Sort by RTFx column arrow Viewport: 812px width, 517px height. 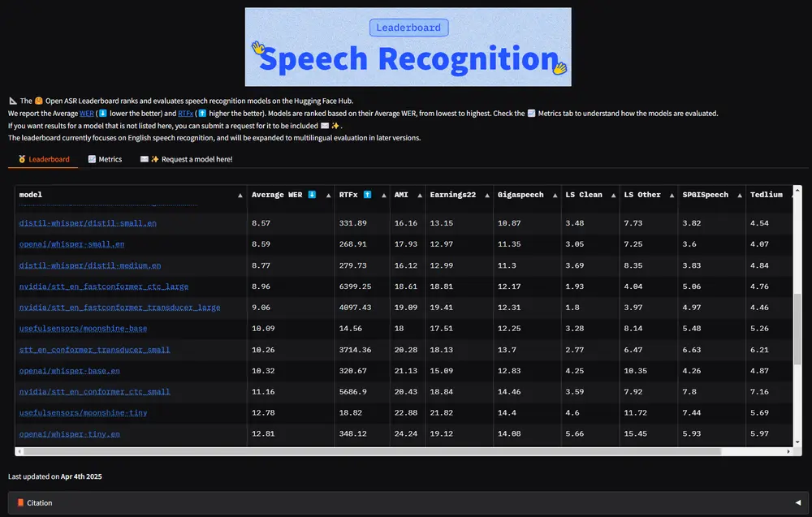coord(382,196)
